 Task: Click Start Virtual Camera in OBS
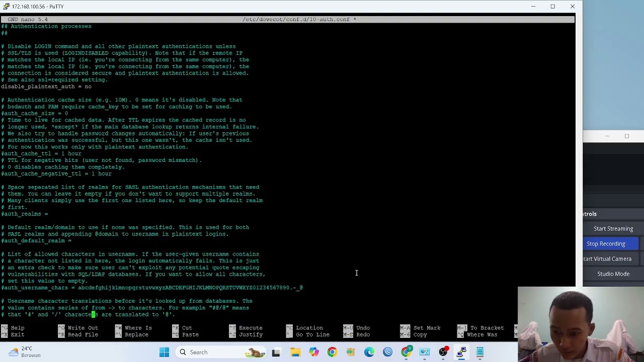607,259
